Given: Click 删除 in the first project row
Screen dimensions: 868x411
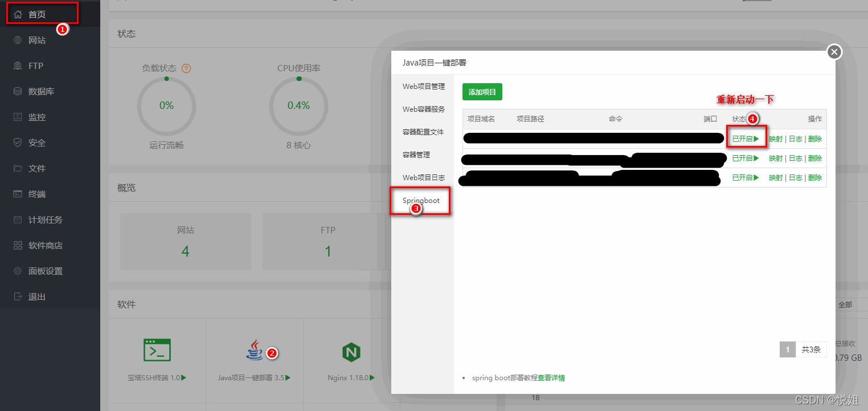Looking at the screenshot, I should pyautogui.click(x=815, y=139).
